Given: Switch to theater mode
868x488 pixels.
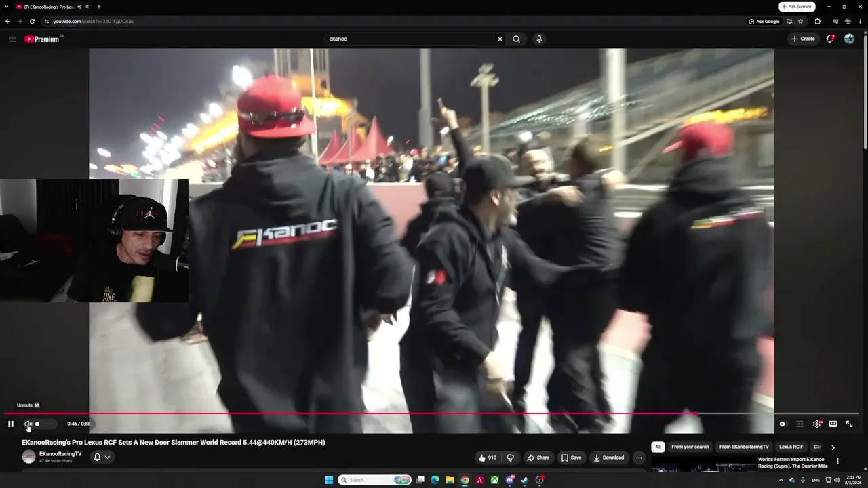Looking at the screenshot, I should point(833,424).
